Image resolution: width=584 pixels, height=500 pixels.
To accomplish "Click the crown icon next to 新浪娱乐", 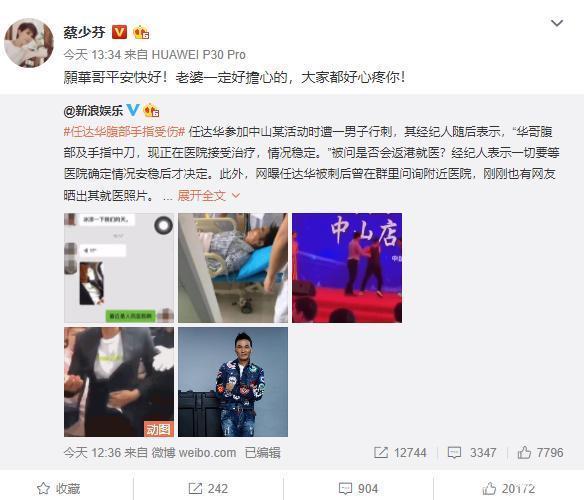I will coord(152,110).
